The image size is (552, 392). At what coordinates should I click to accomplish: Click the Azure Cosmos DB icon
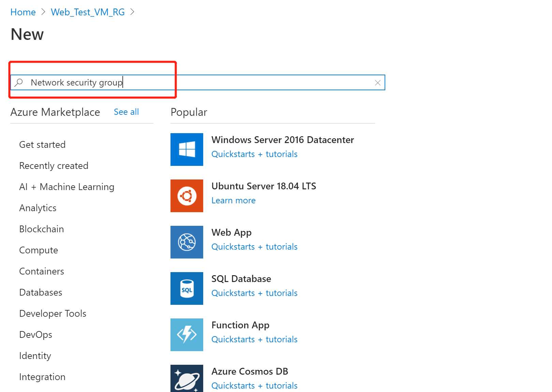click(187, 378)
